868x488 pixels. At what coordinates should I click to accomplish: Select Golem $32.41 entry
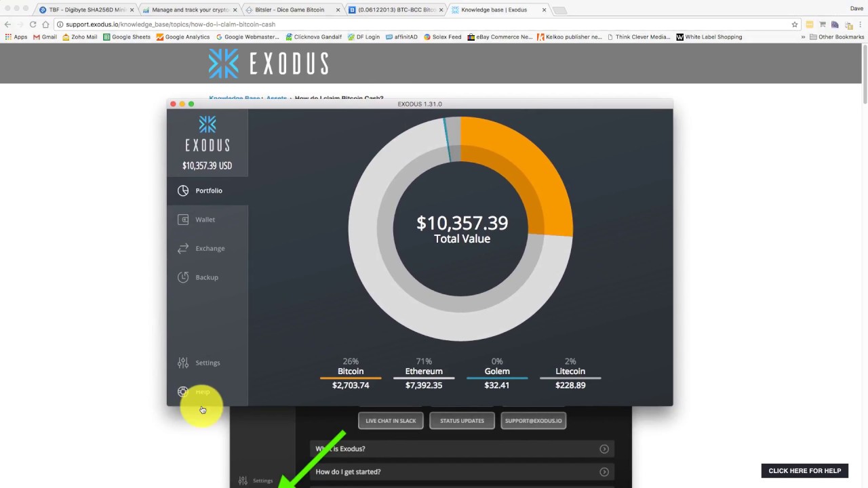pos(497,373)
